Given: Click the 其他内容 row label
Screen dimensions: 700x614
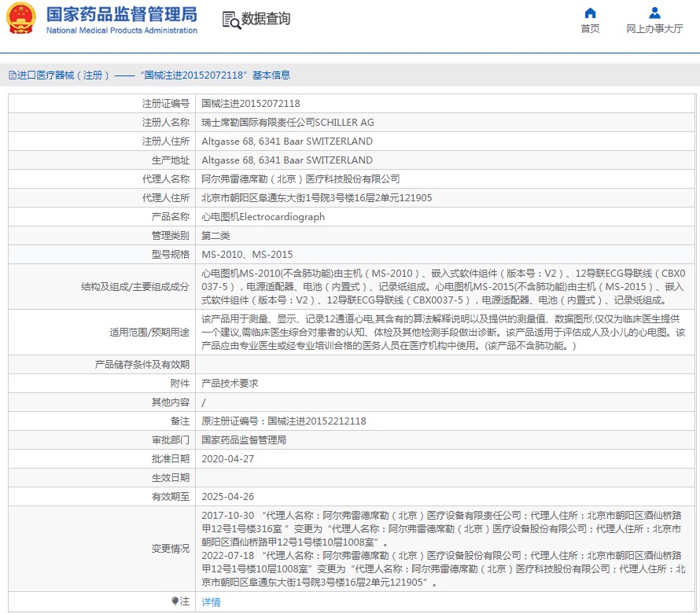Looking at the screenshot, I should 171,403.
